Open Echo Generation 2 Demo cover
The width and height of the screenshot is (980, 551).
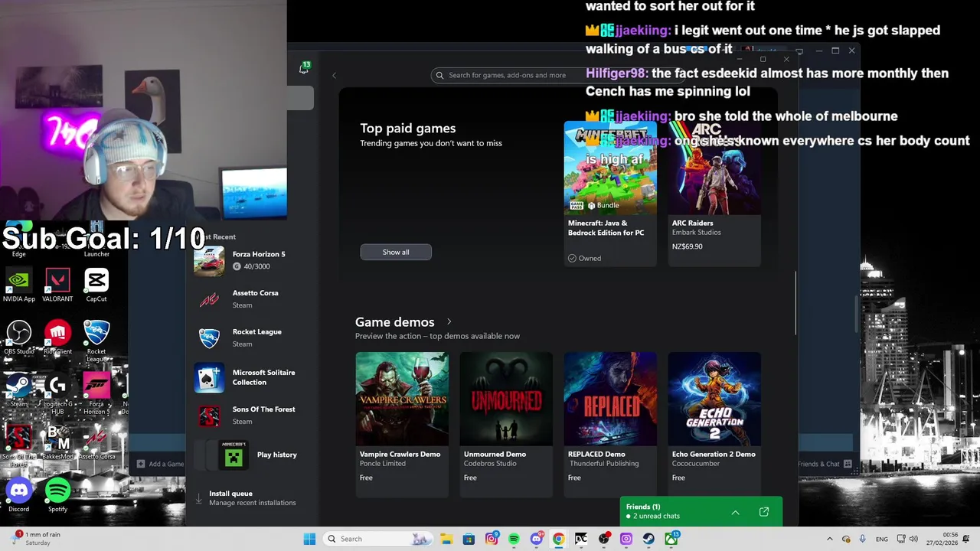point(714,398)
